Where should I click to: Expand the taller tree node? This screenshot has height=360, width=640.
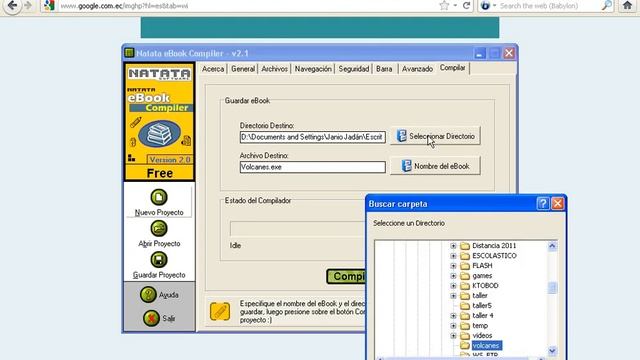pyautogui.click(x=453, y=296)
